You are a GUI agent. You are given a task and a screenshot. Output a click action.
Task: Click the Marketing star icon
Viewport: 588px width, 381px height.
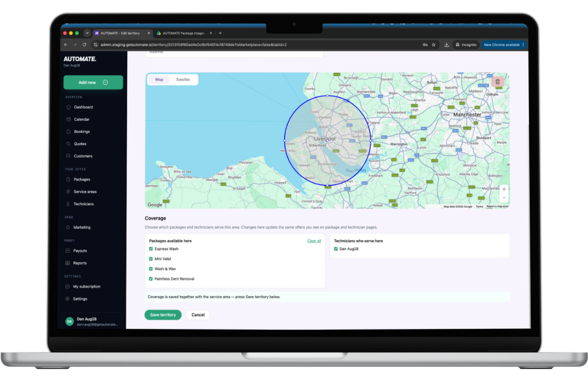pyautogui.click(x=68, y=228)
